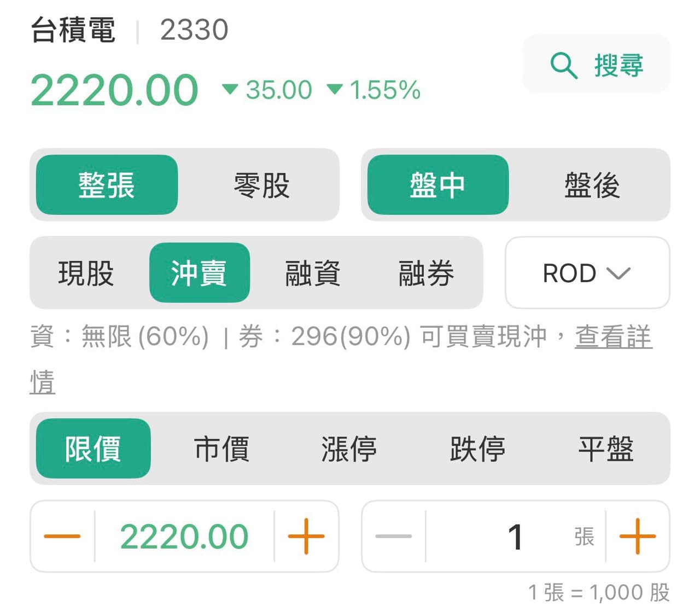Decrease price with the orange minus
700x606 pixels.
click(x=62, y=536)
